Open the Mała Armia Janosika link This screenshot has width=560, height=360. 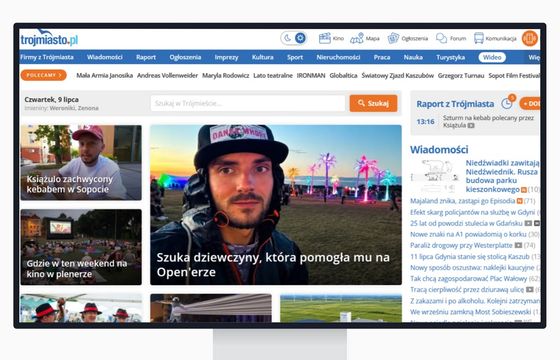[x=105, y=75]
